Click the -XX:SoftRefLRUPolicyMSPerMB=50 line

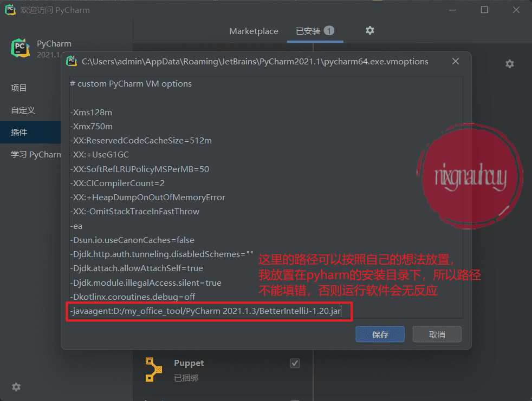click(x=139, y=169)
